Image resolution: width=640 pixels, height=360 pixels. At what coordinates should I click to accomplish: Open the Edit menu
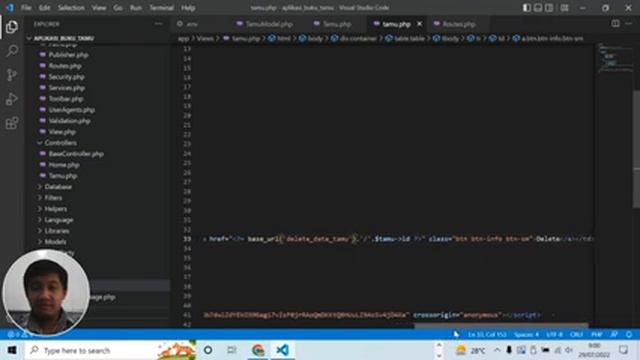44,8
